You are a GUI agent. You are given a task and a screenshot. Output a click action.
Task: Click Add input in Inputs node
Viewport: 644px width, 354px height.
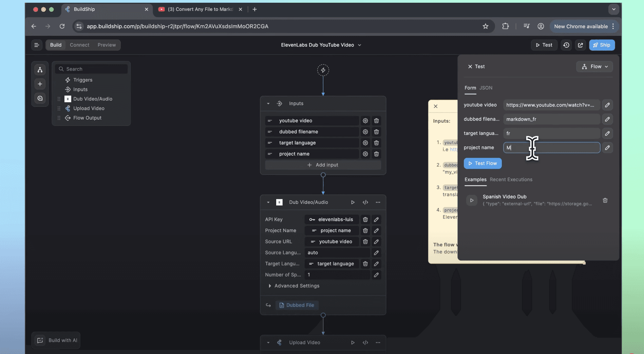(x=323, y=165)
